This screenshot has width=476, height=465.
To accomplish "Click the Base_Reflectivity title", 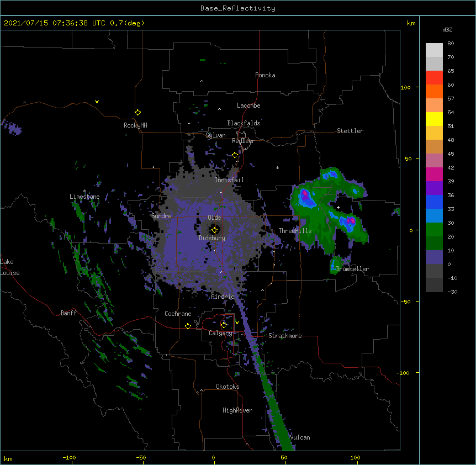I will (238, 8).
